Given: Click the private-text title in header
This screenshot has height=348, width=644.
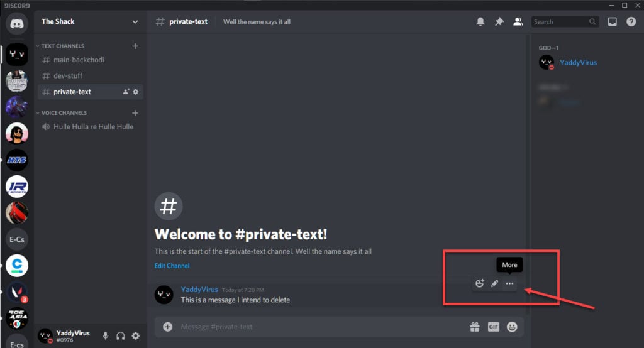Looking at the screenshot, I should (188, 22).
